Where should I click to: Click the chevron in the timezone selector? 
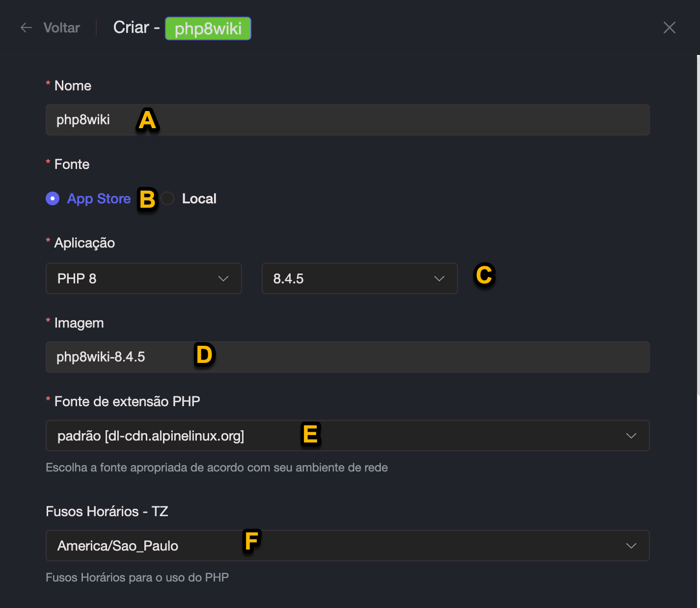point(631,546)
